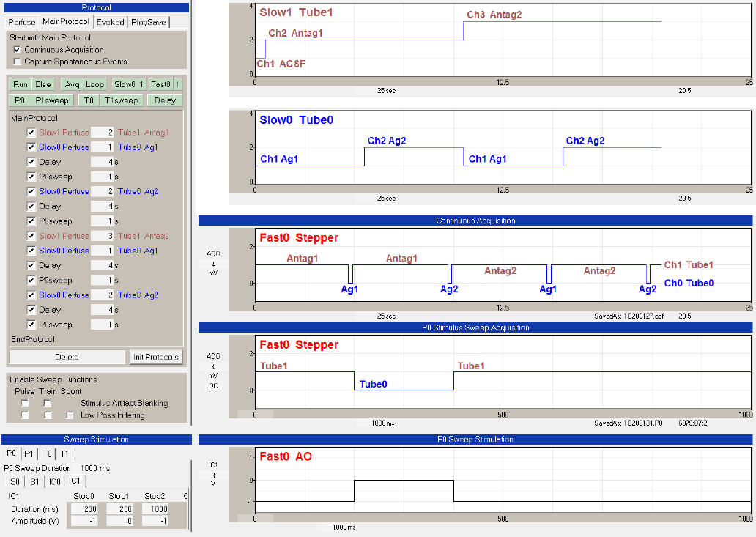This screenshot has width=756, height=537.
Task: Click the Step1 Duration input field
Action: tap(119, 508)
